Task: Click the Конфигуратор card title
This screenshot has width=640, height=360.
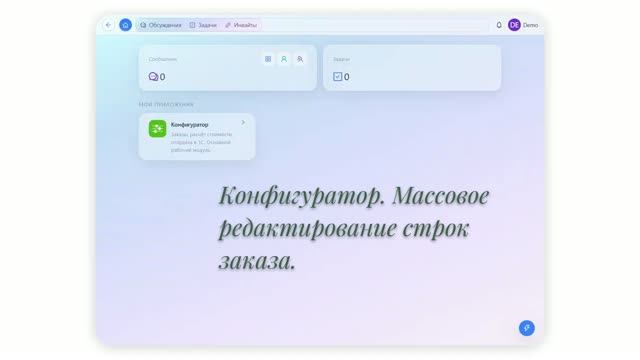Action: click(x=189, y=124)
